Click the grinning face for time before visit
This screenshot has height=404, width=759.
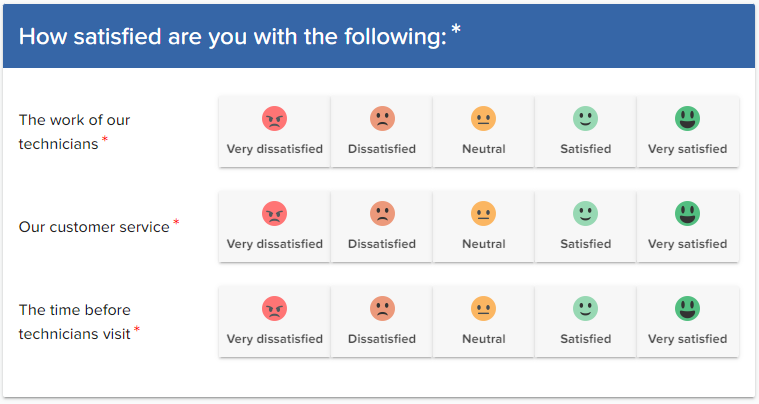[x=687, y=308]
